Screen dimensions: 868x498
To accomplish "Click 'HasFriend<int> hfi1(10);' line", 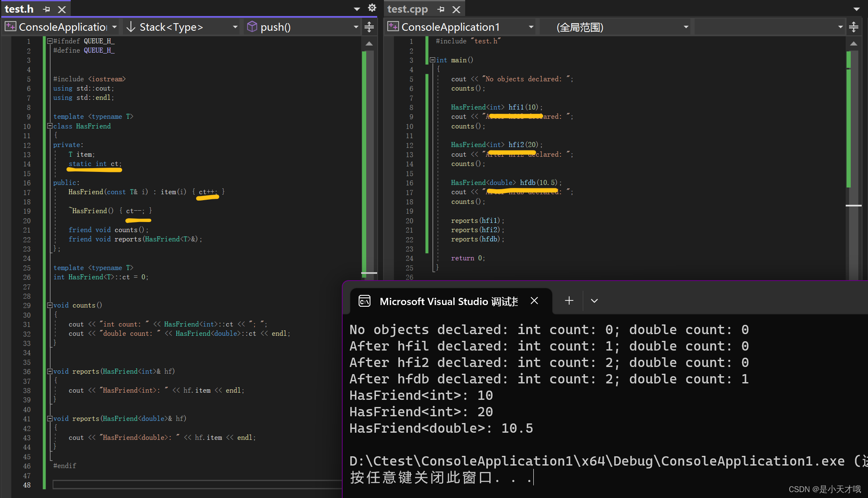I will (x=497, y=107).
